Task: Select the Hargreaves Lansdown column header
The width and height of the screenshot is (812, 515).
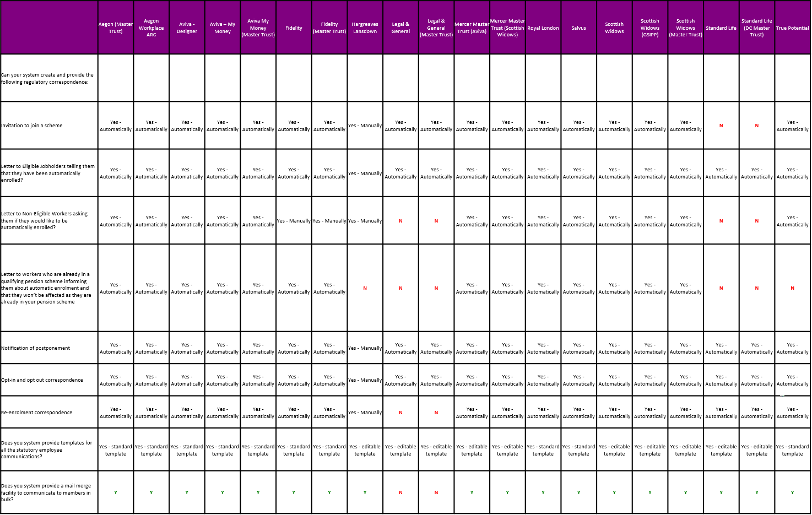Action: (x=365, y=28)
